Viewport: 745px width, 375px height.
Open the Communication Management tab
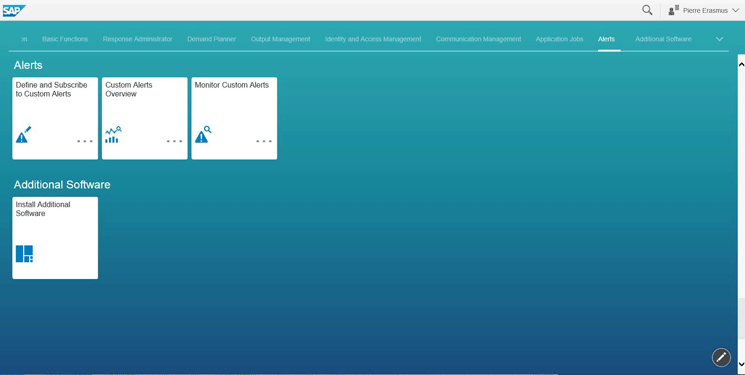(x=478, y=39)
